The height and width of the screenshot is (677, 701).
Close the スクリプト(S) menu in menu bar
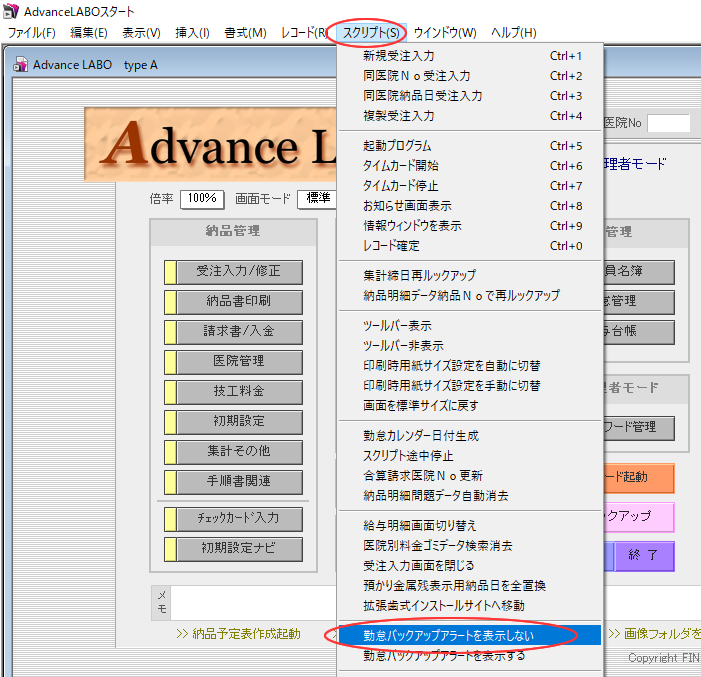tap(371, 33)
